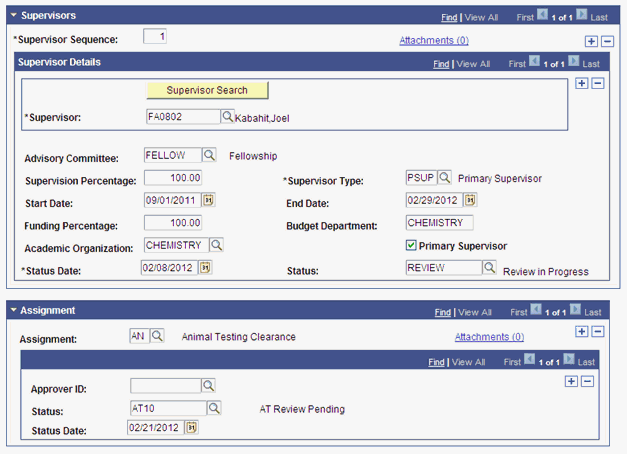The width and height of the screenshot is (627, 454).
Task: Open lookup for Assignment AN field
Action: pyautogui.click(x=157, y=336)
